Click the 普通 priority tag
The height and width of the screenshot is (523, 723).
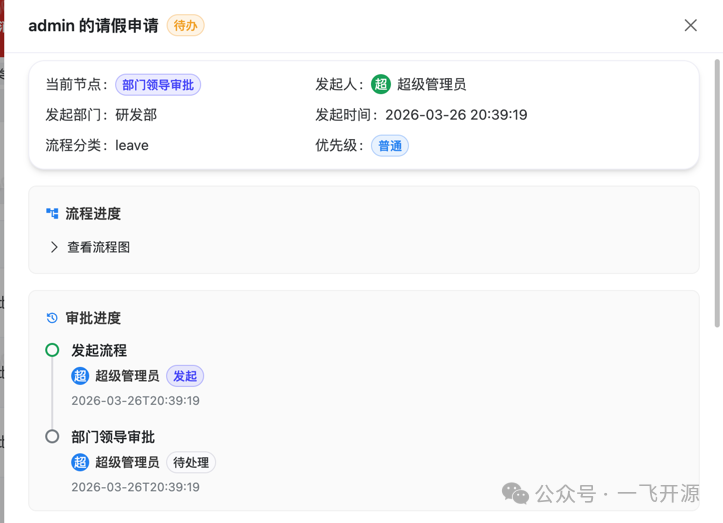[x=390, y=146]
